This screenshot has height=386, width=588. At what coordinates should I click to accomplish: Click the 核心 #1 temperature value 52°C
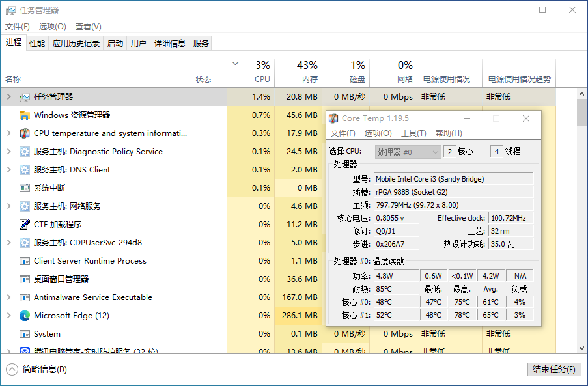click(x=397, y=315)
